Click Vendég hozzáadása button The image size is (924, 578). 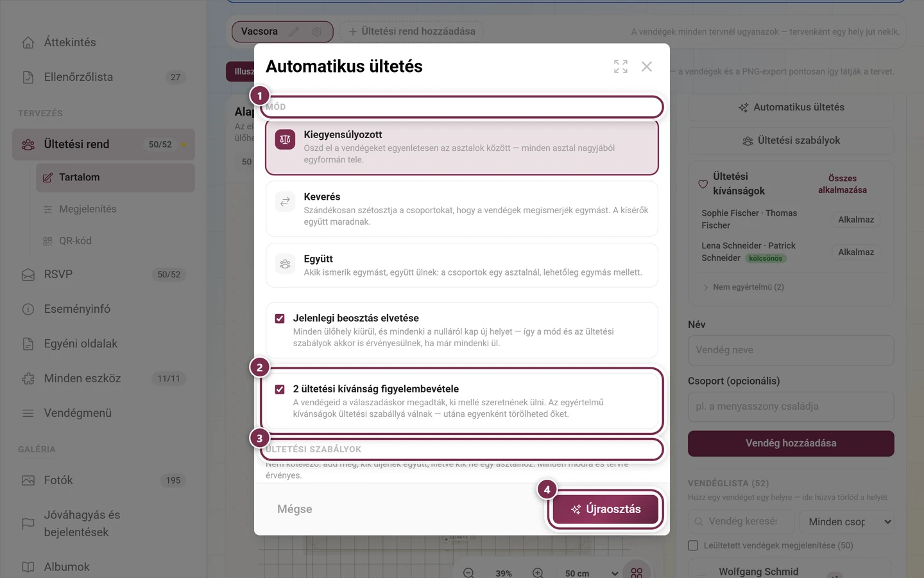click(x=791, y=443)
